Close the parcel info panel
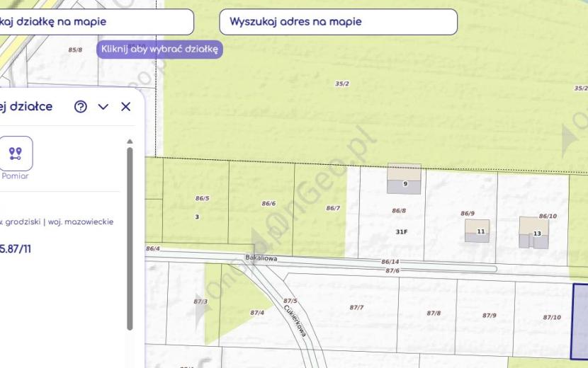The image size is (588, 368). 126,107
